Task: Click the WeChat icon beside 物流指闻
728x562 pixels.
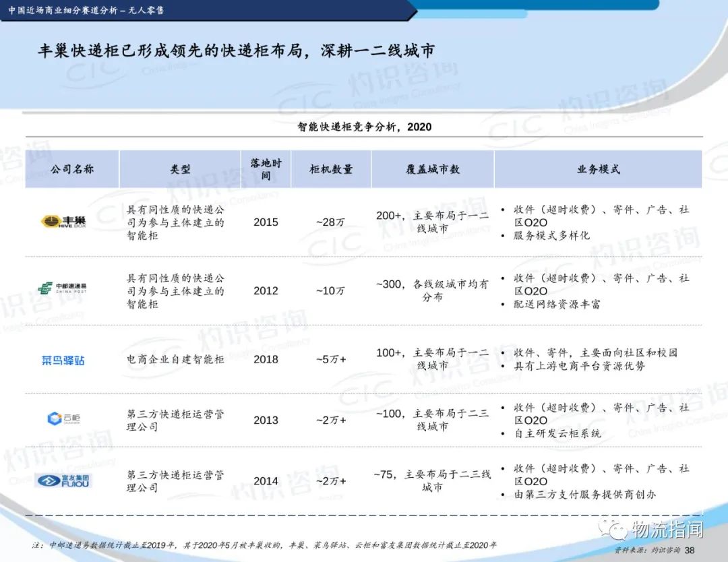Action: [x=616, y=530]
